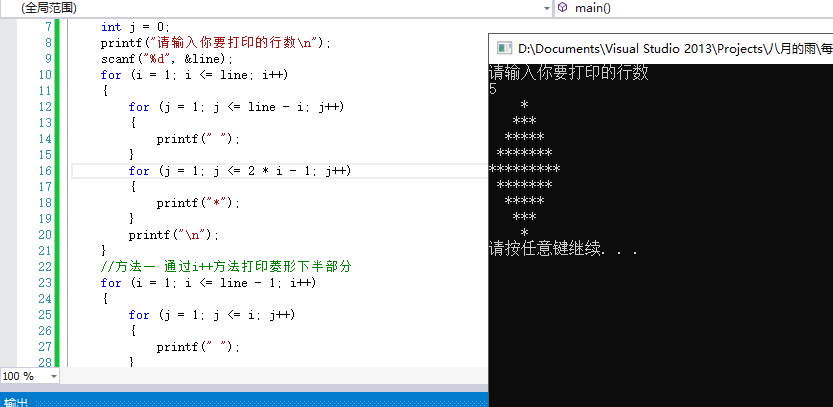The height and width of the screenshot is (407, 833).
Task: Click the purple cube icon beside main()
Action: 563,8
